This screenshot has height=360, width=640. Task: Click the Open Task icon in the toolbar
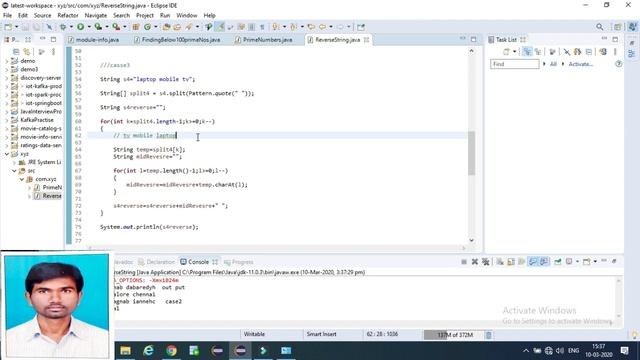point(177,27)
